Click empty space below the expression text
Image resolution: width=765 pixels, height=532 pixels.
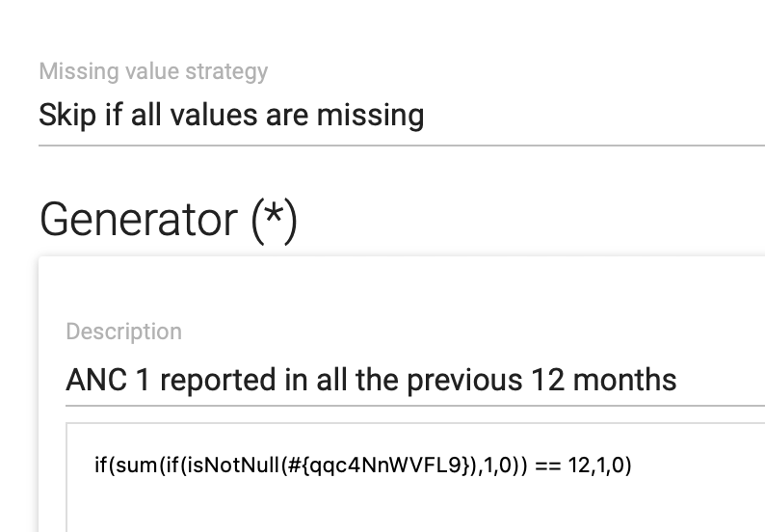[x=415, y=510]
